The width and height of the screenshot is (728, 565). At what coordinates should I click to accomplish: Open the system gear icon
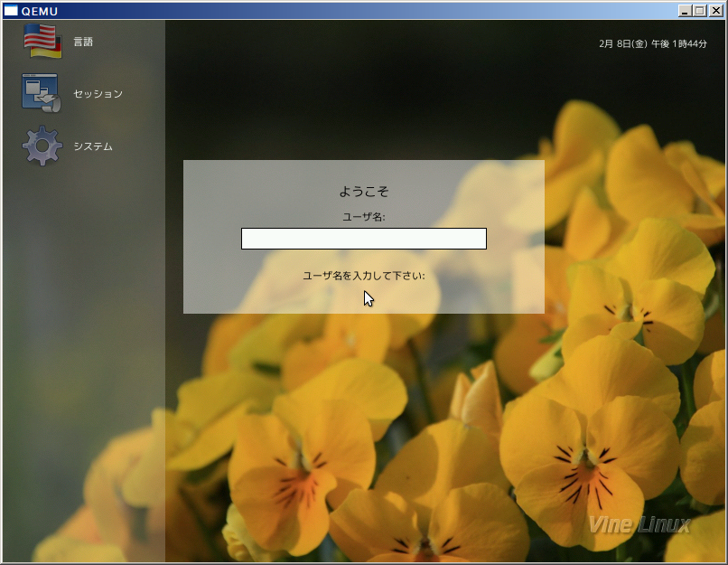click(42, 146)
